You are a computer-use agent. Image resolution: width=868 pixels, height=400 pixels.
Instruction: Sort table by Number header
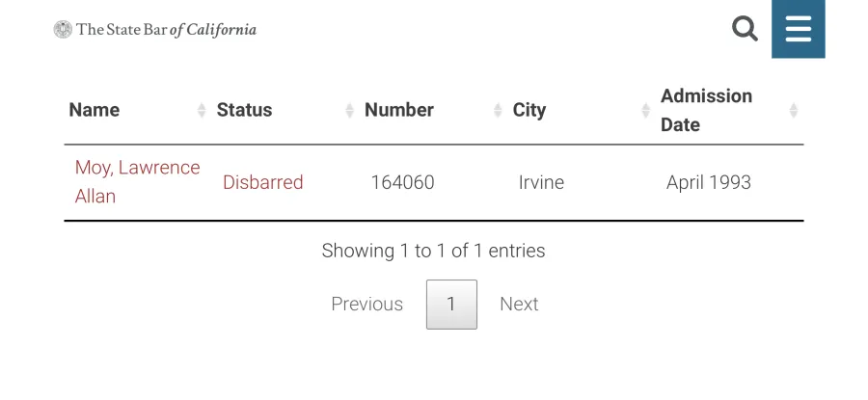coord(399,110)
